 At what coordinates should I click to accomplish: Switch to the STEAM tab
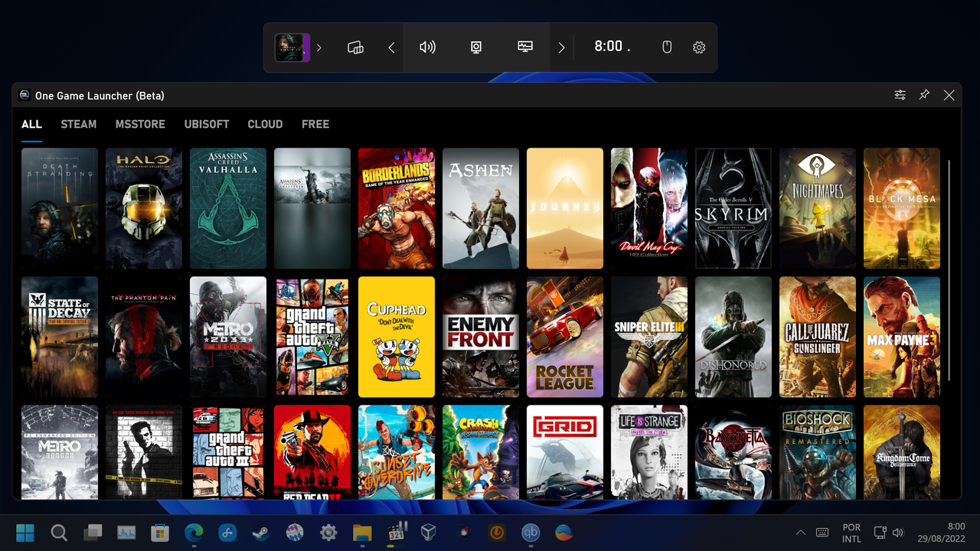point(79,124)
